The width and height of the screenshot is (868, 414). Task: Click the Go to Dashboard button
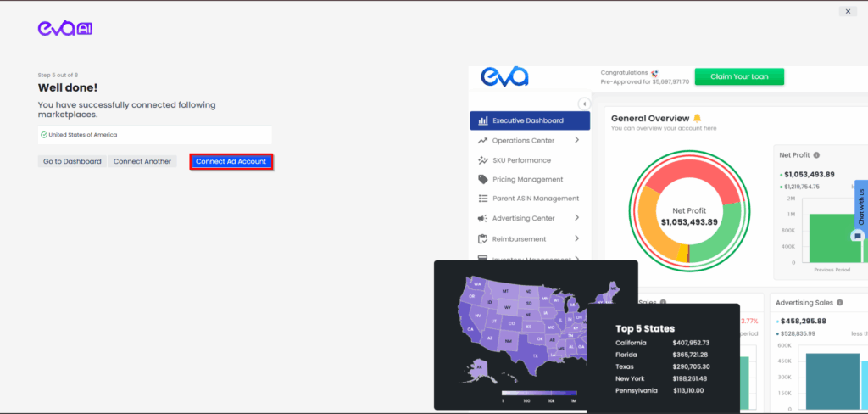pyautogui.click(x=72, y=161)
